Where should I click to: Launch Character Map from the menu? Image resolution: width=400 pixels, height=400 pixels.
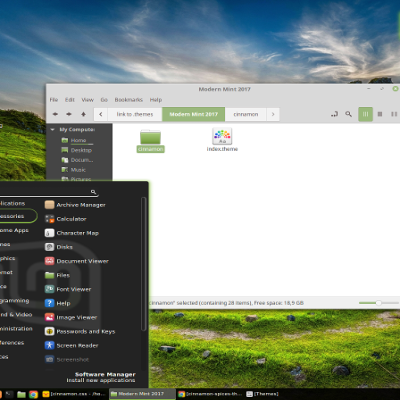[x=72, y=233]
